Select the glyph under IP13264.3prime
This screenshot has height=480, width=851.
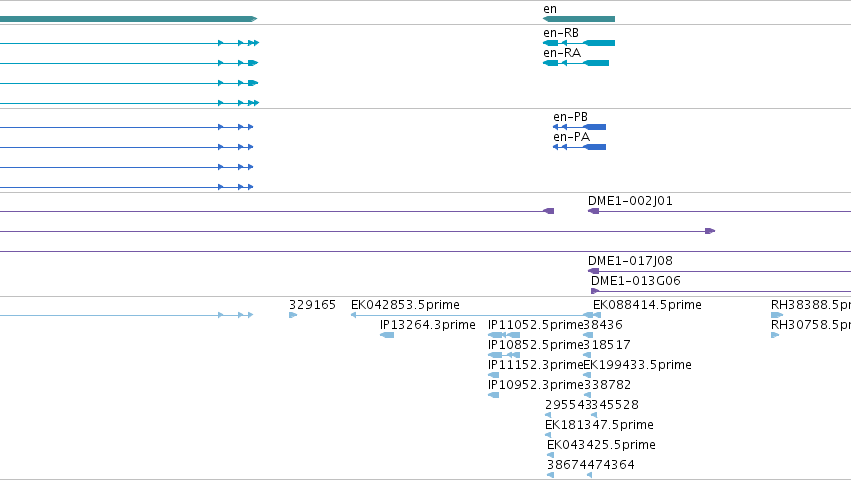(387, 335)
